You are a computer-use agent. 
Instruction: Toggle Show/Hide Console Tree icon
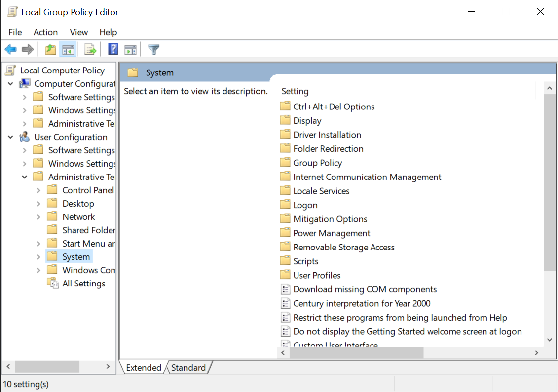point(68,50)
